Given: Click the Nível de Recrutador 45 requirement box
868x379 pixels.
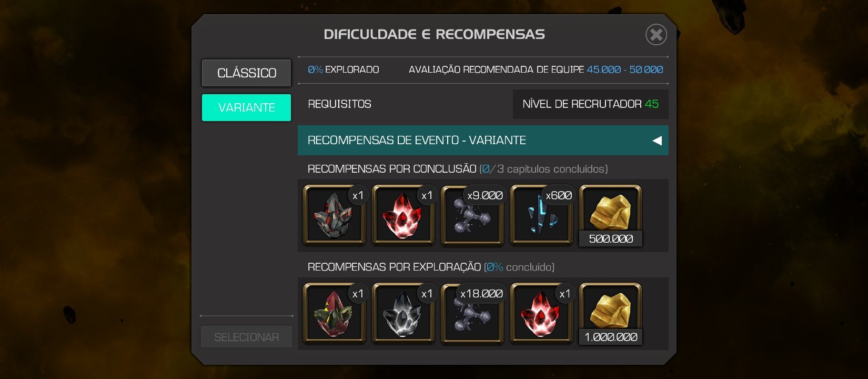Looking at the screenshot, I should 590,104.
